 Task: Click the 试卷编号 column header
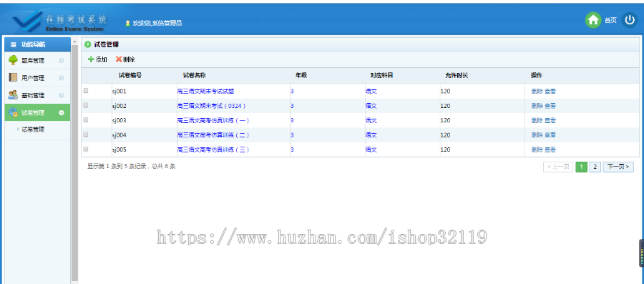(x=130, y=76)
